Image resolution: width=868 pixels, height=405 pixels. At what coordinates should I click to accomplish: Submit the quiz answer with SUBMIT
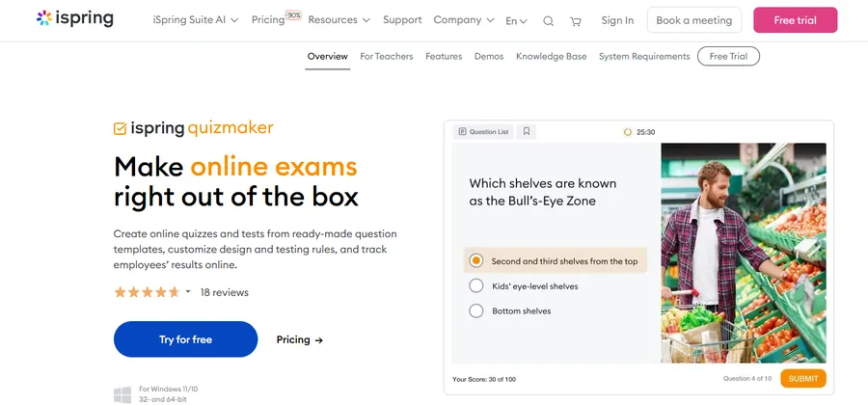pos(803,378)
